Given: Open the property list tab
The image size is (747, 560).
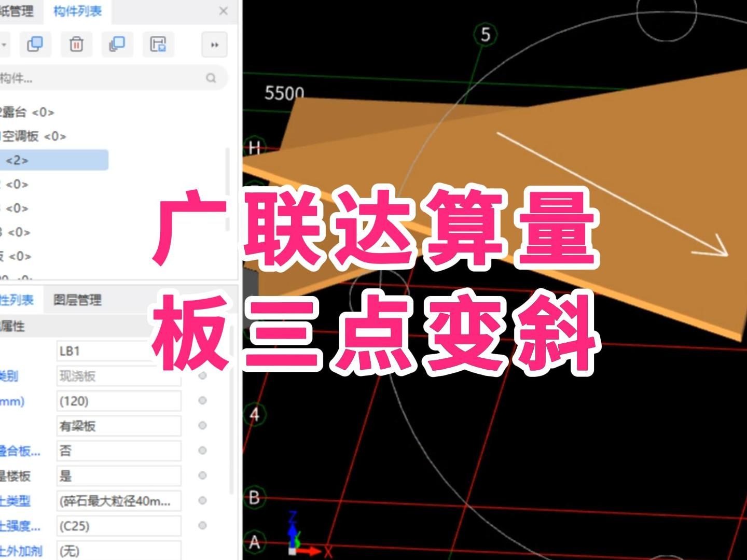Looking at the screenshot, I should click(x=17, y=300).
